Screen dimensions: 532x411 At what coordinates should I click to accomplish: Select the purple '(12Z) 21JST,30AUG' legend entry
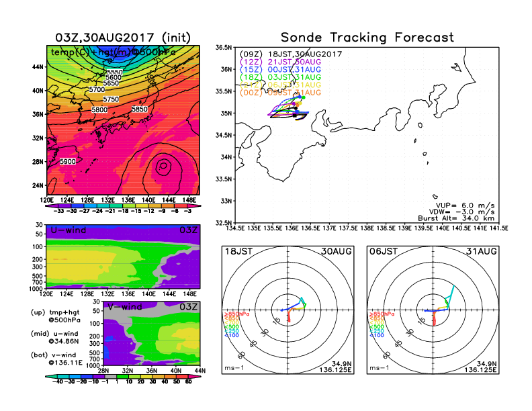tap(280, 62)
